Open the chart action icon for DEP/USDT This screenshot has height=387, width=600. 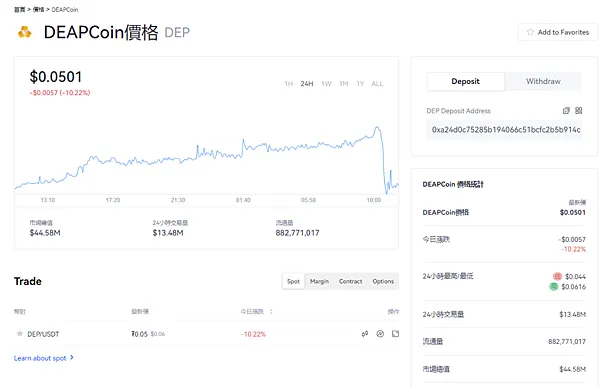(x=380, y=334)
